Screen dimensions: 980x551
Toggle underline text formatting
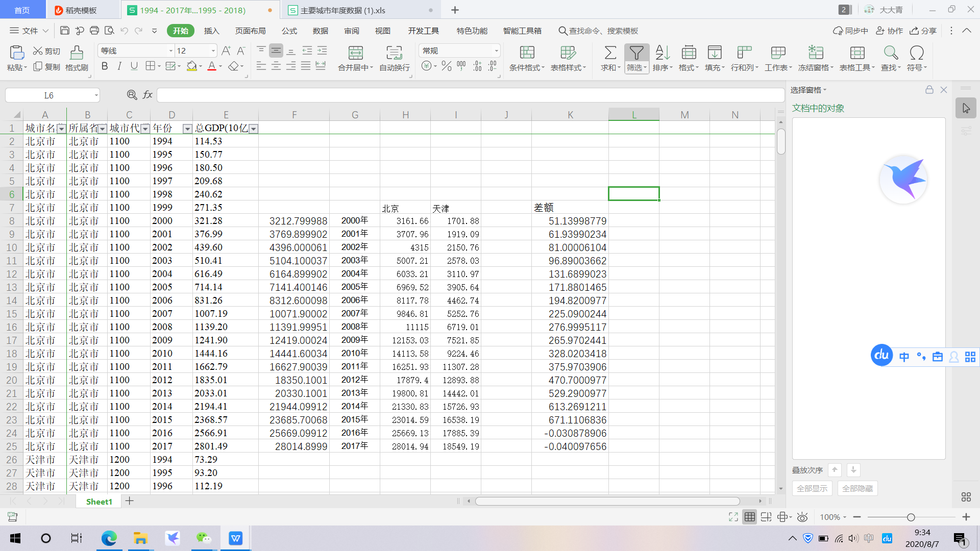click(x=134, y=66)
